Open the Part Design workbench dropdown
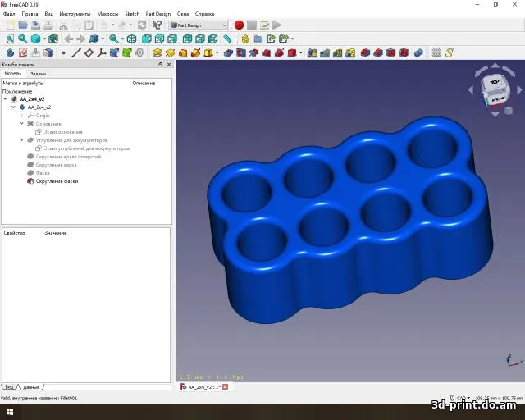 [x=199, y=25]
